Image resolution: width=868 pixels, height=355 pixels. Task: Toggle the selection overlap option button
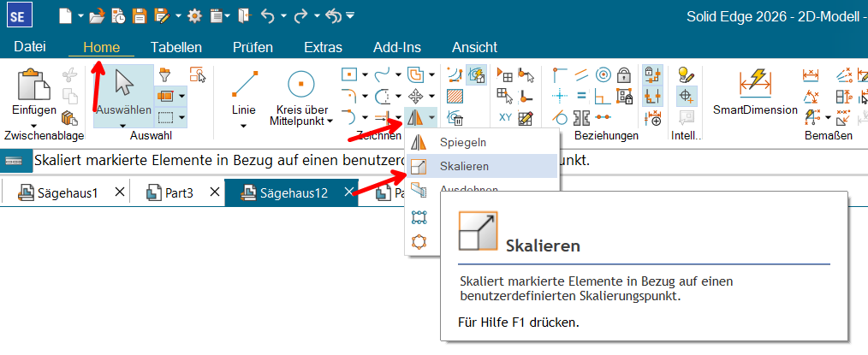pos(165,96)
